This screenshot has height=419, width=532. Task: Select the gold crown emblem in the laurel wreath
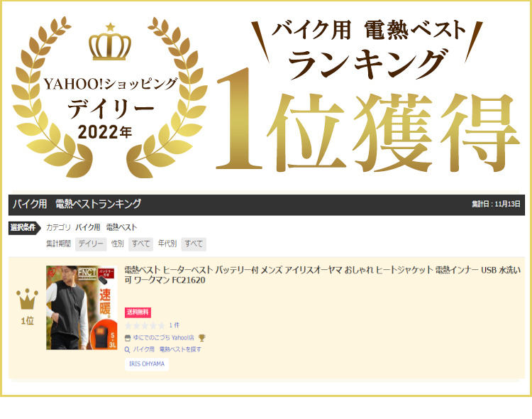[x=110, y=41]
